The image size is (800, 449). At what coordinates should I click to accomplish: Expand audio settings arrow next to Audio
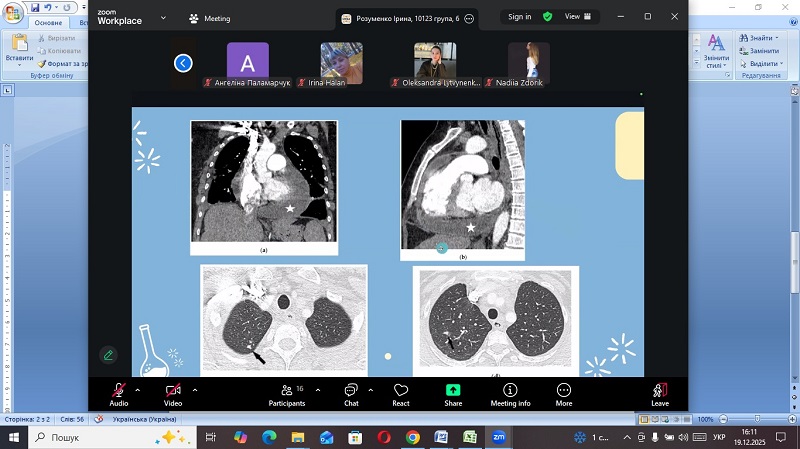pos(138,390)
